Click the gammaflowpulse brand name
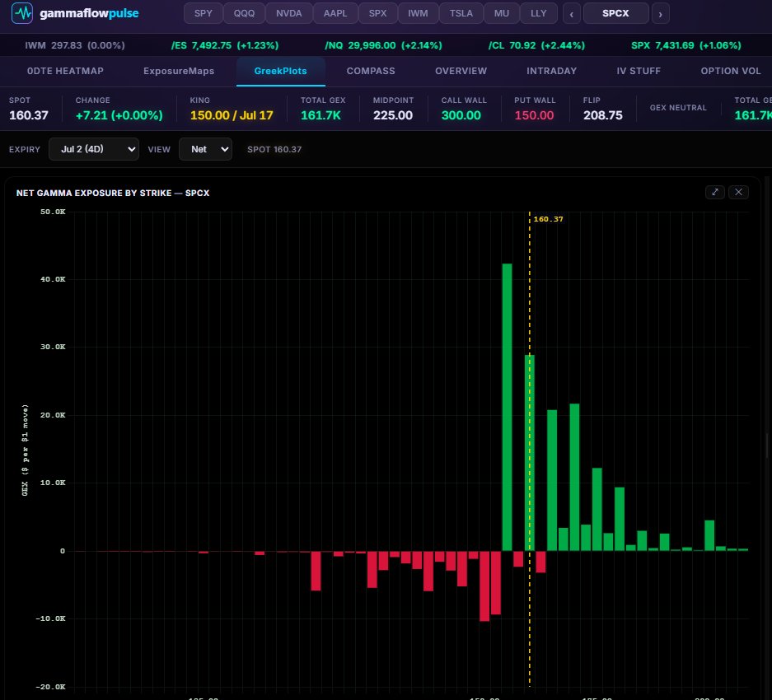 coord(89,13)
